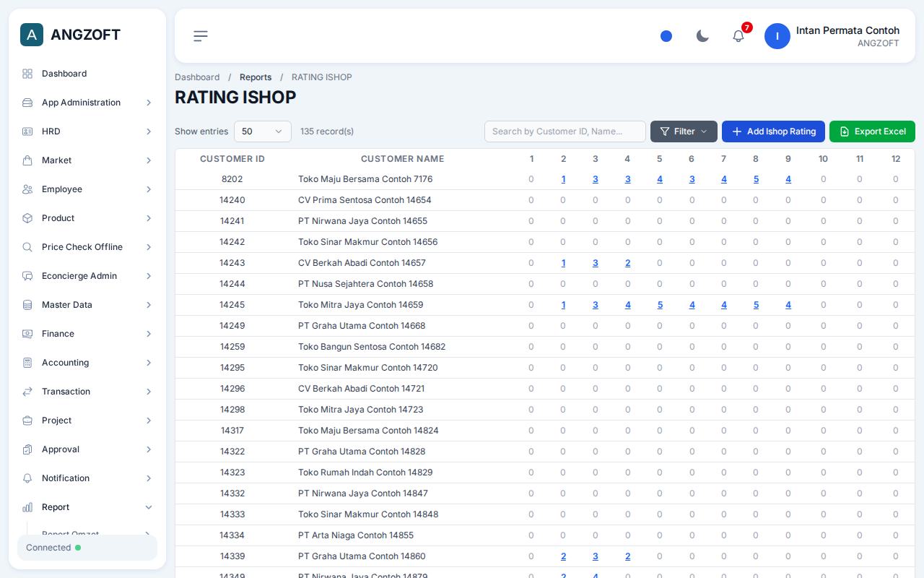Select the Dashboard sidebar item
924x578 pixels.
coord(87,74)
